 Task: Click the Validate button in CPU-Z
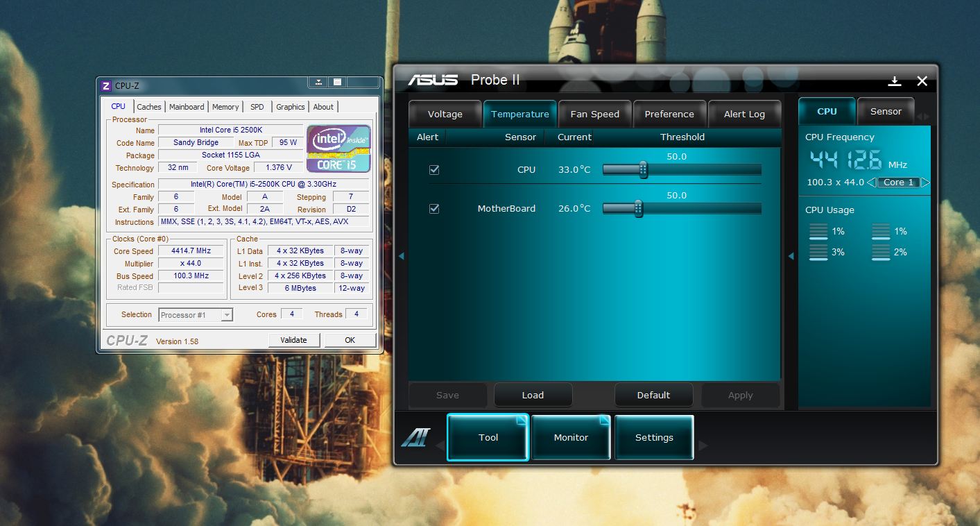[x=293, y=340]
